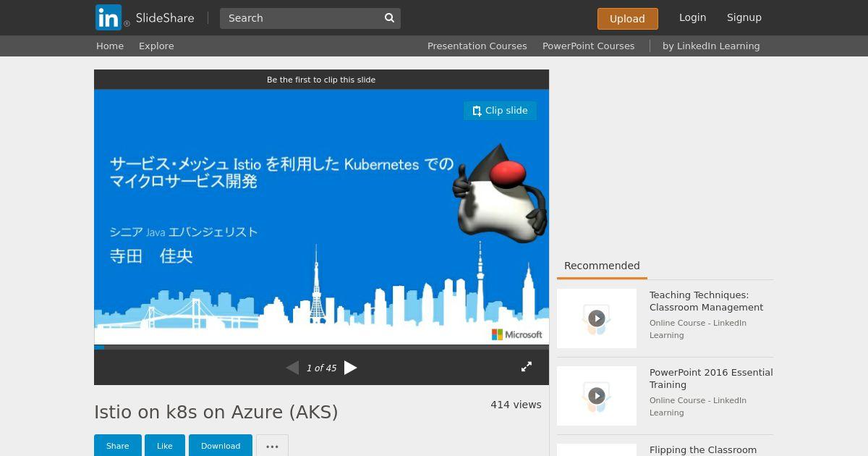Open the Login page
The image size is (868, 456).
pyautogui.click(x=692, y=17)
